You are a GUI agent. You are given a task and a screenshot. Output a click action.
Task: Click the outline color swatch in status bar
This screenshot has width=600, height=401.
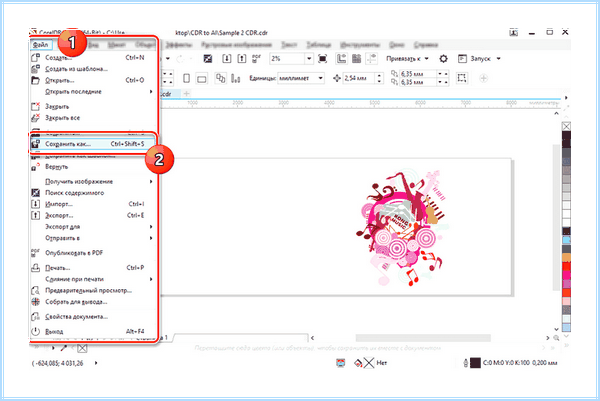(x=475, y=363)
